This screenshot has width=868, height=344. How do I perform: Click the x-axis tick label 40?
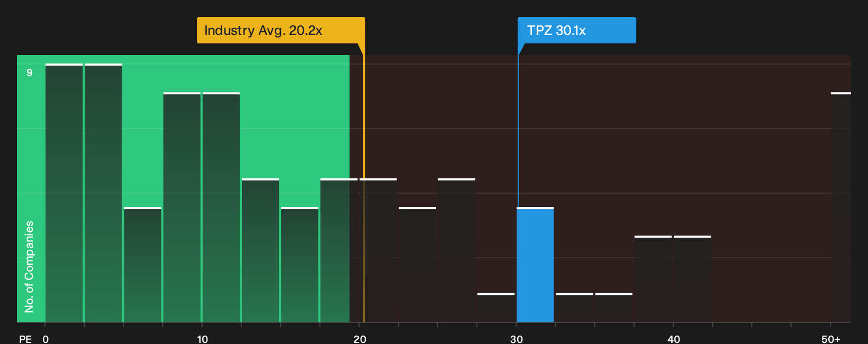pos(673,339)
